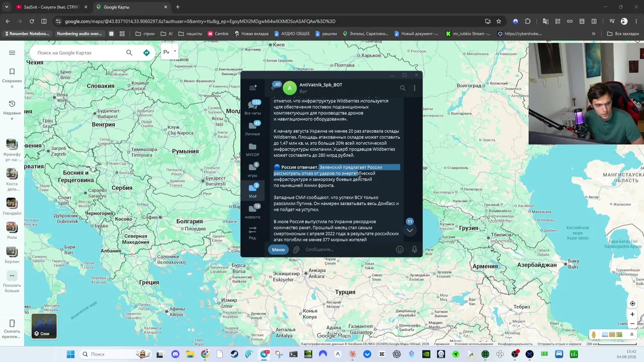Go back from the AntiVatnik chat
The image size is (644, 362).
(273, 88)
